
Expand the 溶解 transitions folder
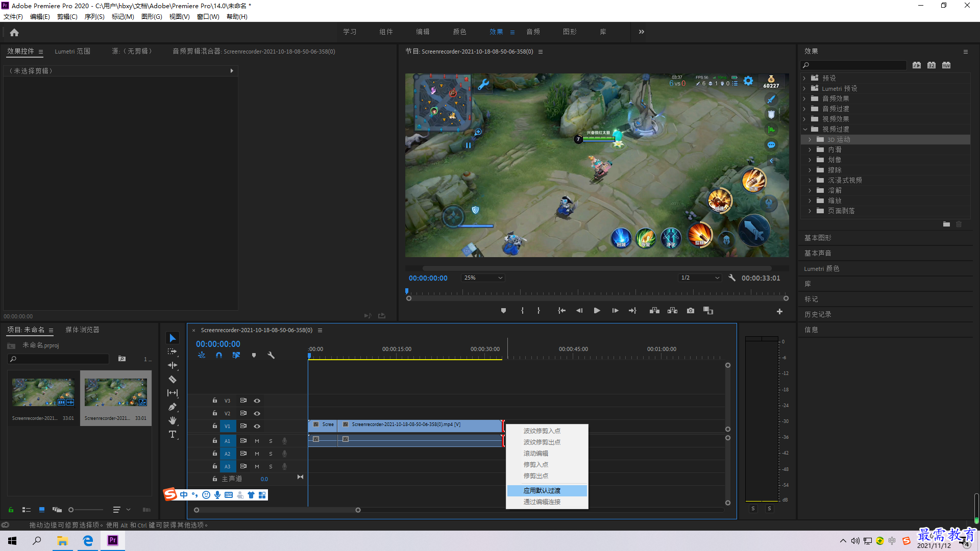click(810, 191)
